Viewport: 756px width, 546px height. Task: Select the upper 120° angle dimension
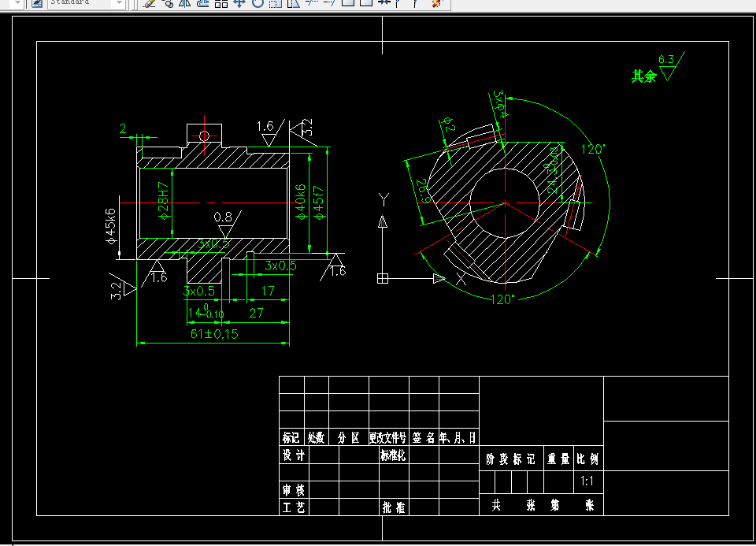click(x=592, y=149)
